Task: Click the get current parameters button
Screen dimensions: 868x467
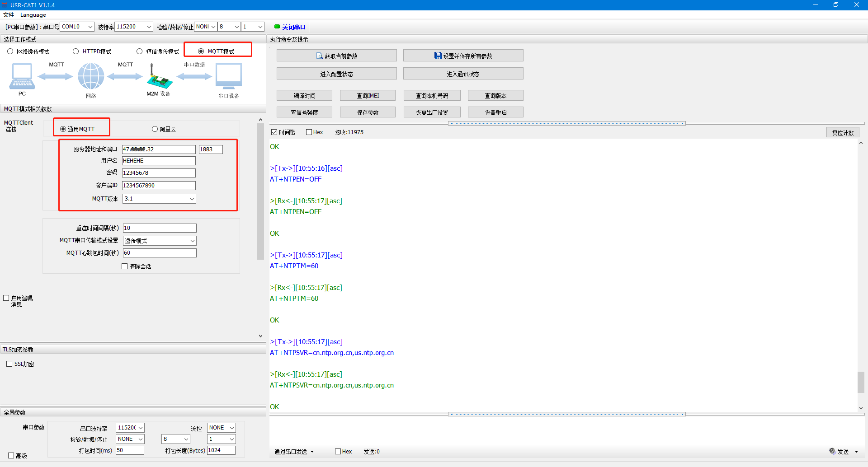Action: point(336,56)
